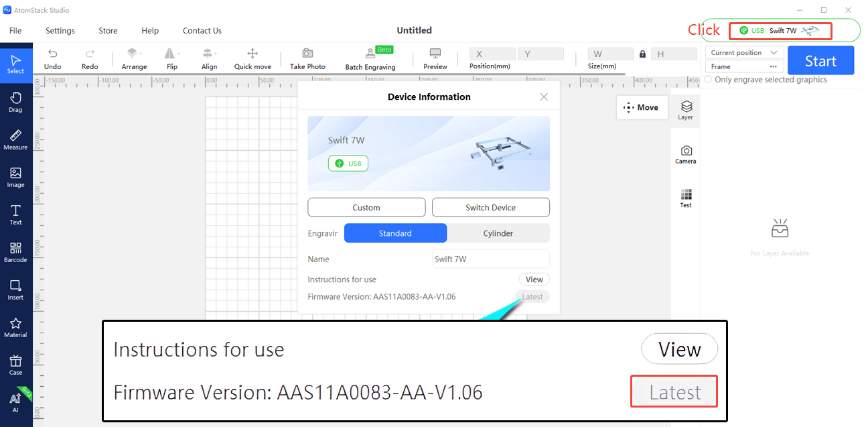Open the Image import tool
The width and height of the screenshot is (868, 427).
[x=15, y=177]
